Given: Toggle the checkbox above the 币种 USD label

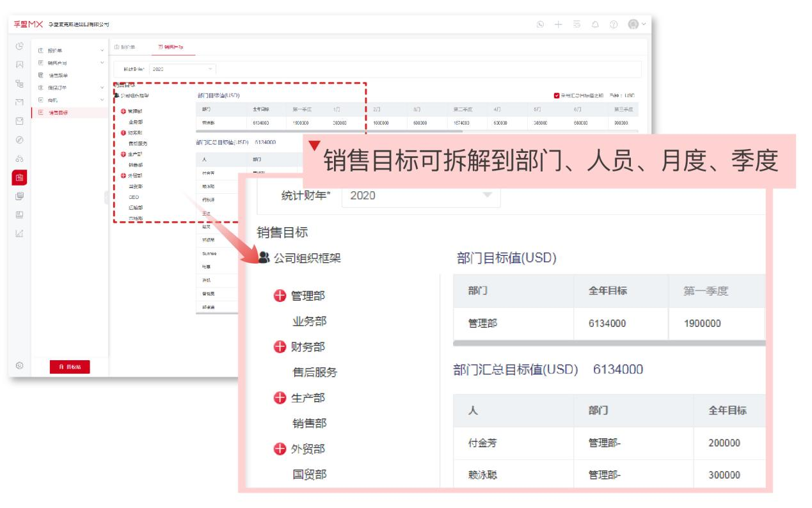Looking at the screenshot, I should [x=556, y=96].
